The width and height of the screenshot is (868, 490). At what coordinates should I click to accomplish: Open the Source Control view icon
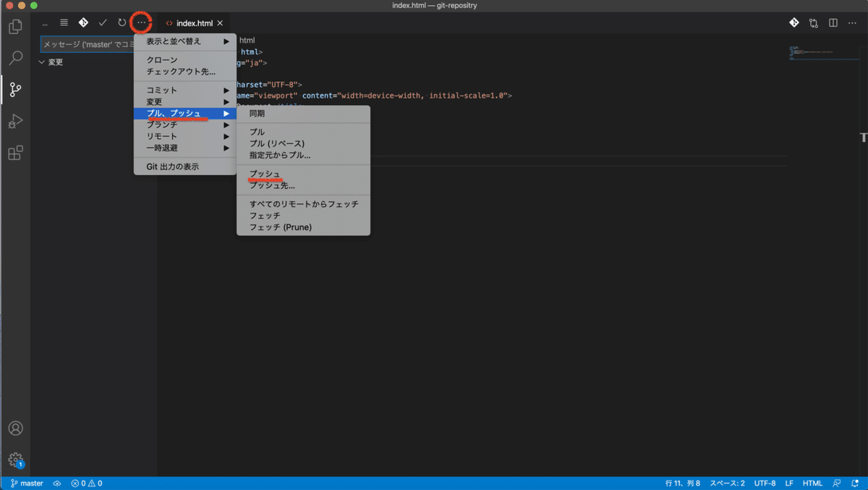(15, 90)
